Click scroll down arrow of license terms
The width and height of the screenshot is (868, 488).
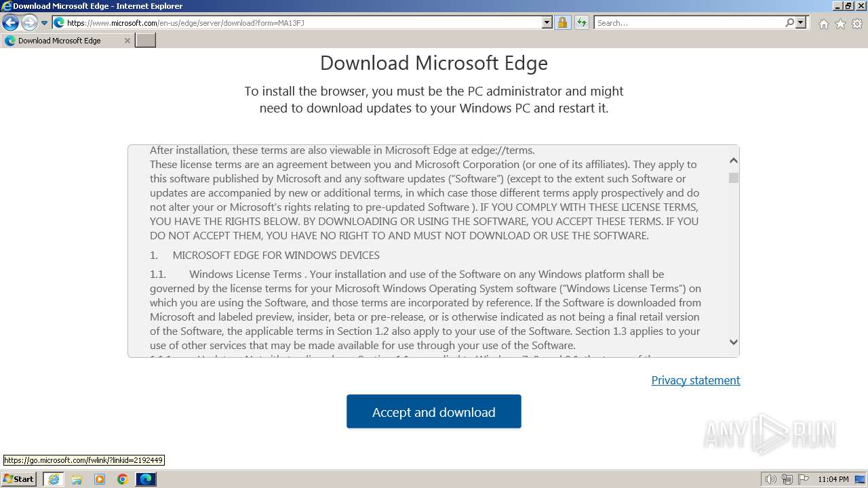pyautogui.click(x=733, y=342)
